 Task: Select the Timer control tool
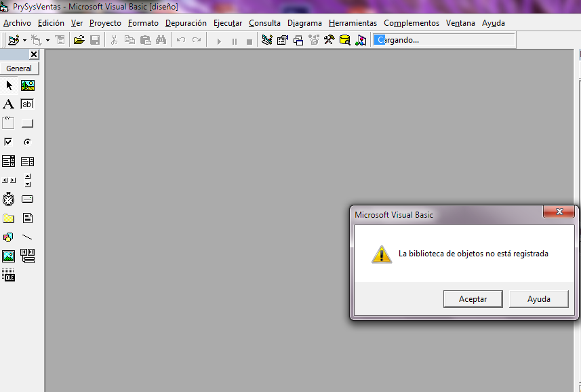9,199
